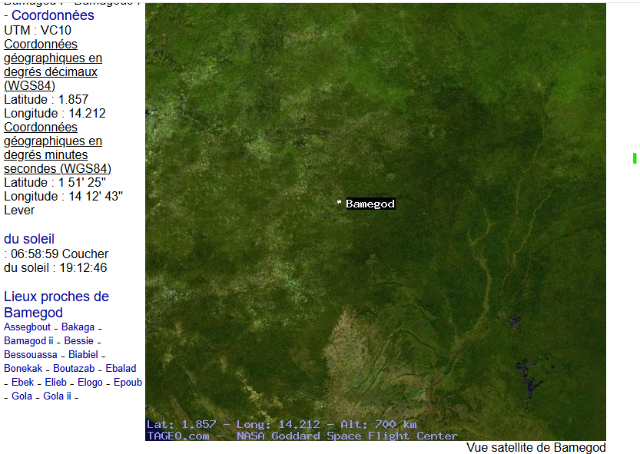640x454 pixels.
Task: Click 'NASA Goddard Space Flight Center' credit
Action: click(x=347, y=436)
